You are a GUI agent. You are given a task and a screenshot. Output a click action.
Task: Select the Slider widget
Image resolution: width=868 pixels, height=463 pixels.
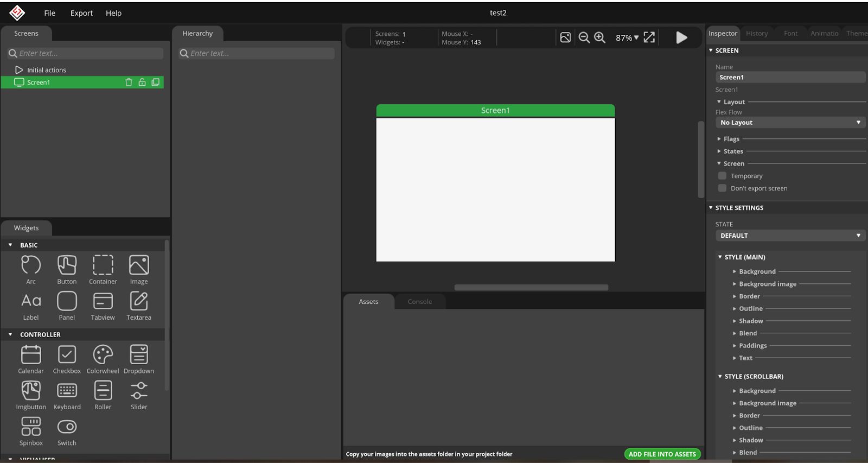pyautogui.click(x=139, y=395)
